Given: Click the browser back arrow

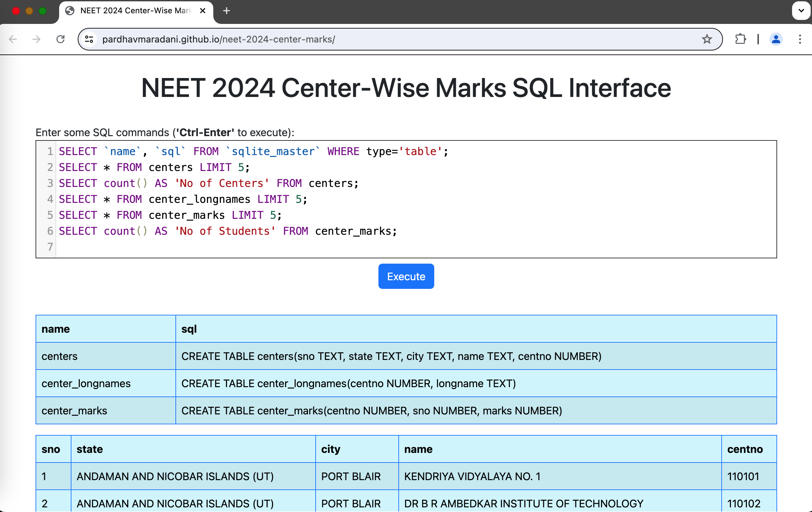Looking at the screenshot, I should [13, 39].
